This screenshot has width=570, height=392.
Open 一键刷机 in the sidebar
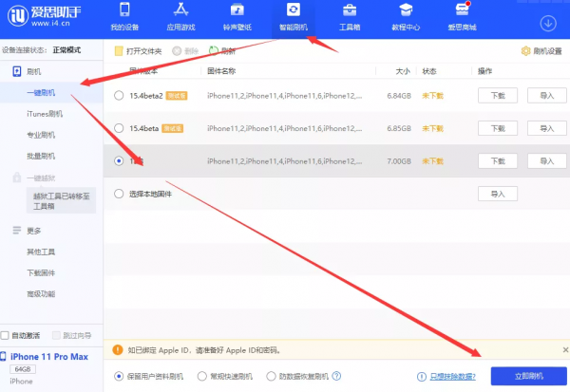41,93
